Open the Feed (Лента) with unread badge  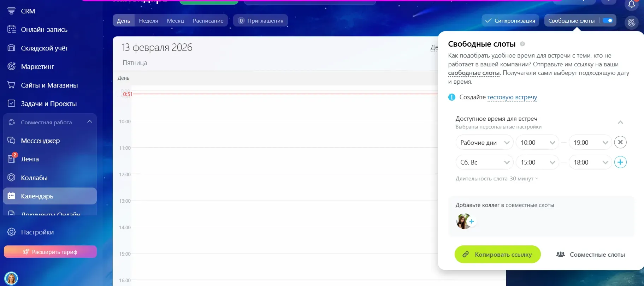(30, 159)
